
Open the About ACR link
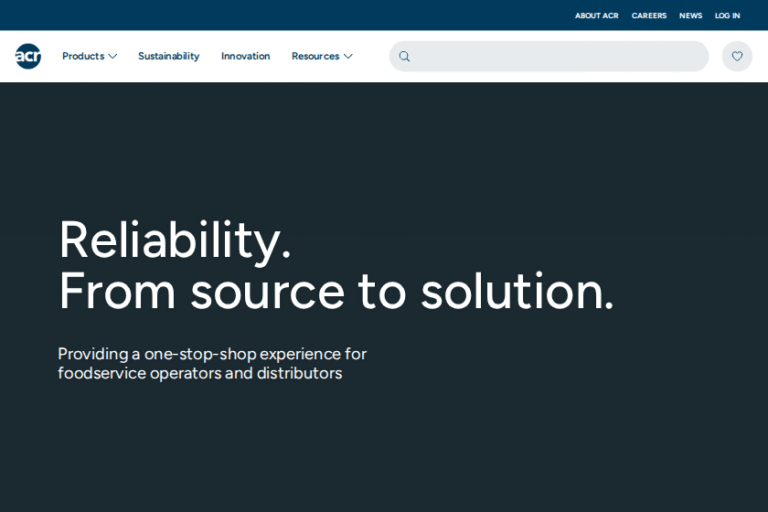coord(596,15)
